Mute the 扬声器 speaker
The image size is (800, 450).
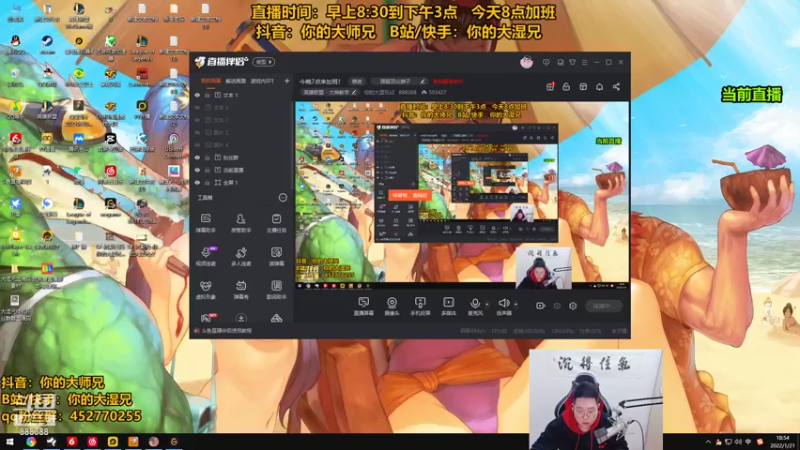pyautogui.click(x=504, y=307)
